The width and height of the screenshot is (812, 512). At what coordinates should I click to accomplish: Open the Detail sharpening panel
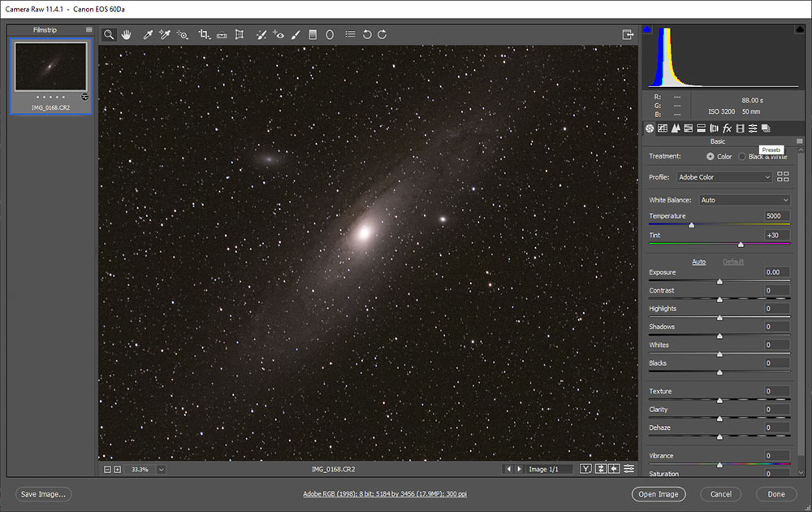[676, 128]
